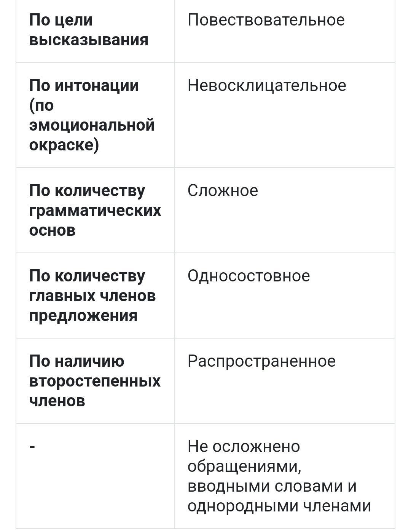Select 'По количеству главных членов предложения' label
This screenshot has height=532, width=411.
[92, 296]
